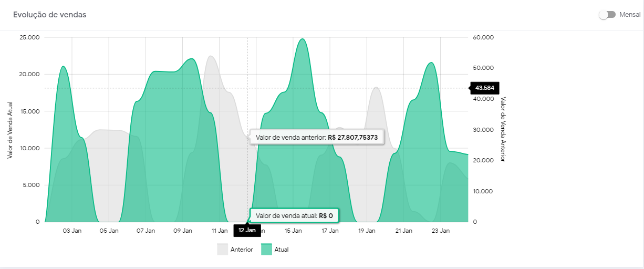
Task: Select the 21 Jan axis label
Action: point(403,231)
